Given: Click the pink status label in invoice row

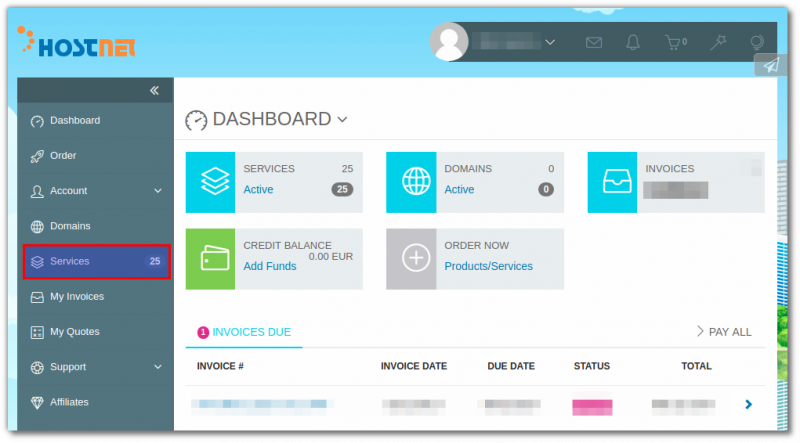Looking at the screenshot, I should tap(592, 406).
